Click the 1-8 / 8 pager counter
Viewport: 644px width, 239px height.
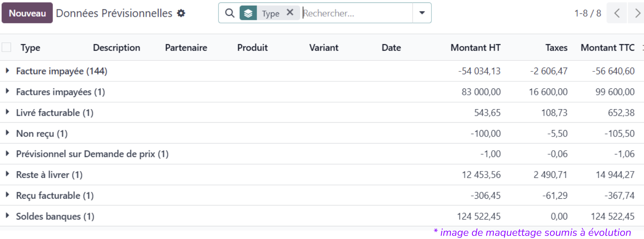pos(587,13)
